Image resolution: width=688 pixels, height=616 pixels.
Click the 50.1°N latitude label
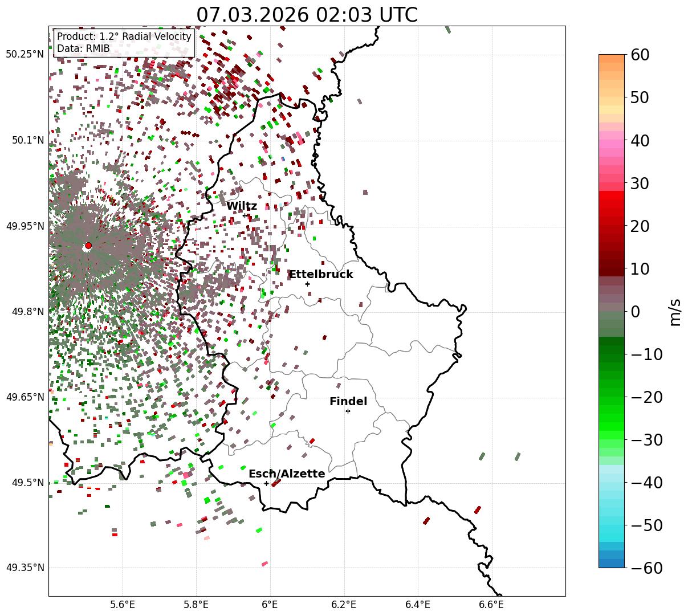[27, 140]
